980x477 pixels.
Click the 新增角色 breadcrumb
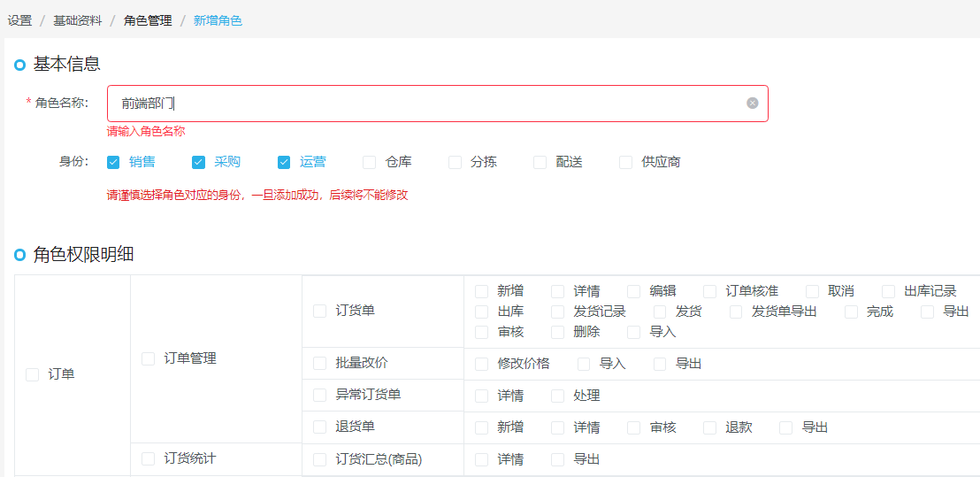click(218, 20)
